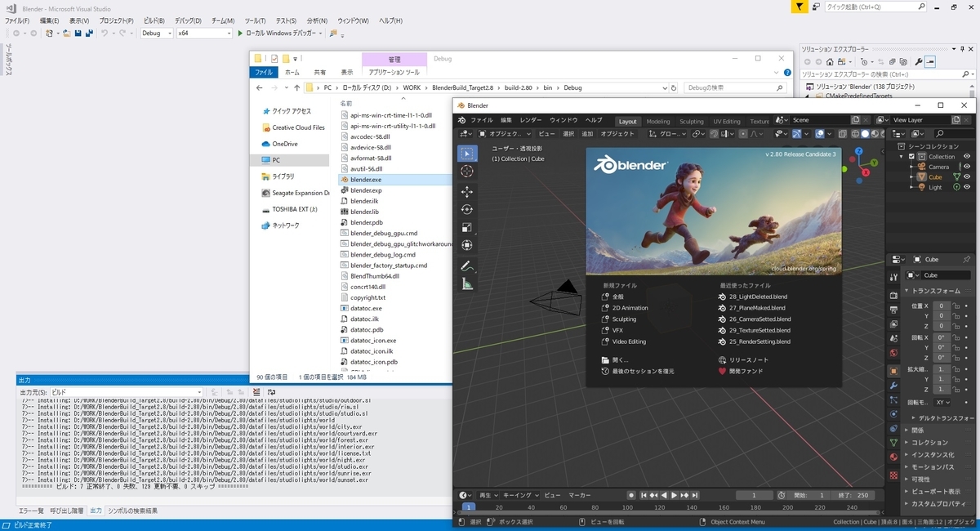Open Modifiers properties tab (wrench icon)
The height and width of the screenshot is (531, 980).
(893, 386)
